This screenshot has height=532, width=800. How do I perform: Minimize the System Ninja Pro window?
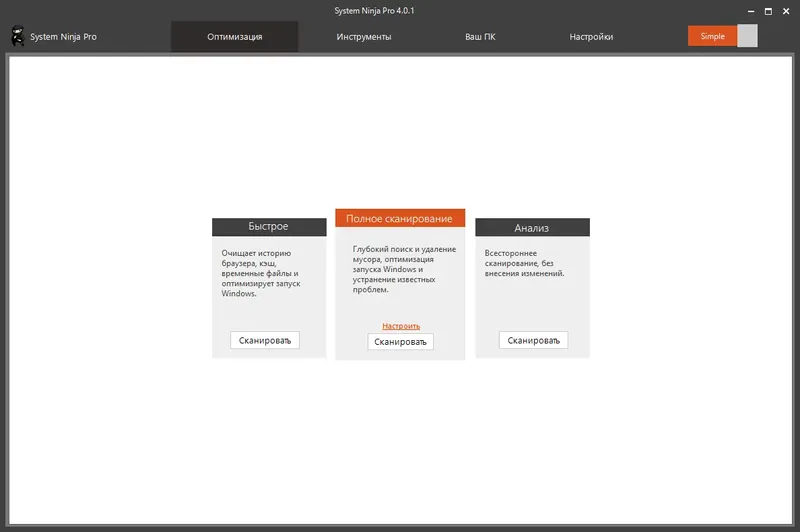751,11
